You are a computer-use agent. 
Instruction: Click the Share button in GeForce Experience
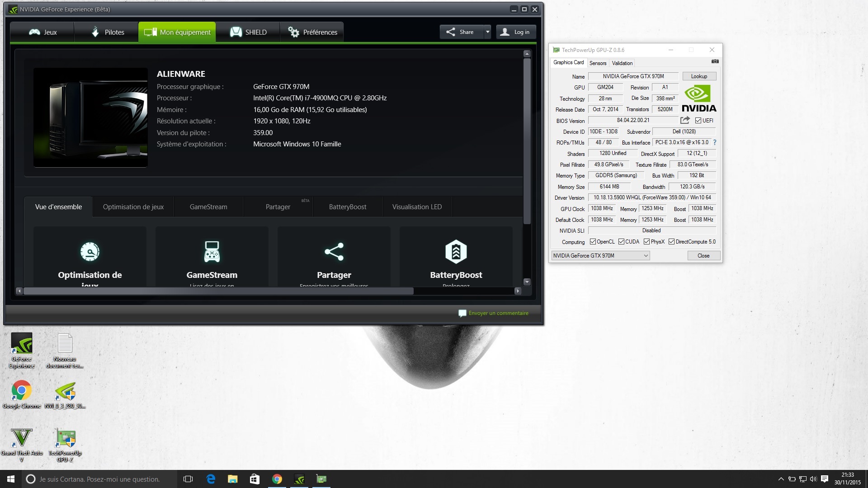[x=461, y=32]
